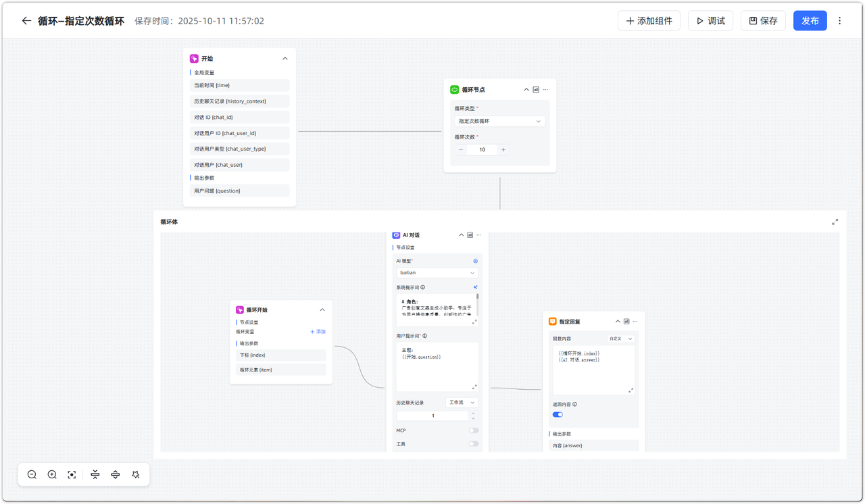Screen dimensions: 865x504
Task: Expand all nodes with the toolbar icon
Action: (116, 475)
